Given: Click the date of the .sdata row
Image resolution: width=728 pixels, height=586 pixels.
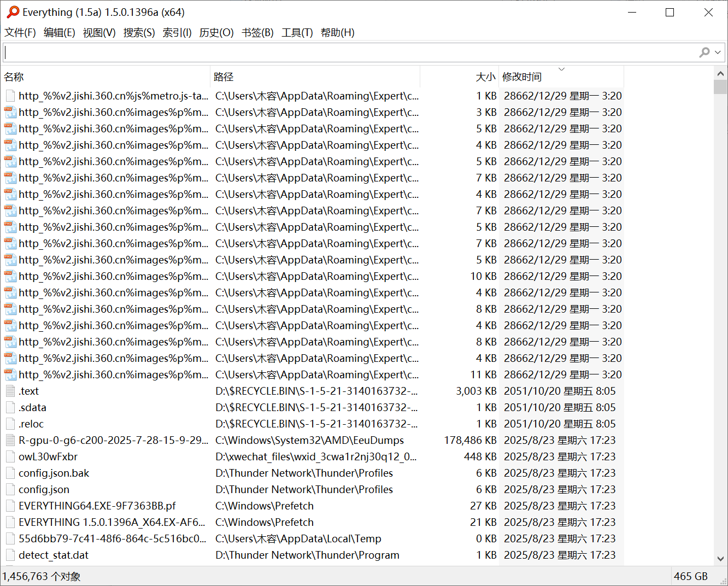Looking at the screenshot, I should click(560, 408).
